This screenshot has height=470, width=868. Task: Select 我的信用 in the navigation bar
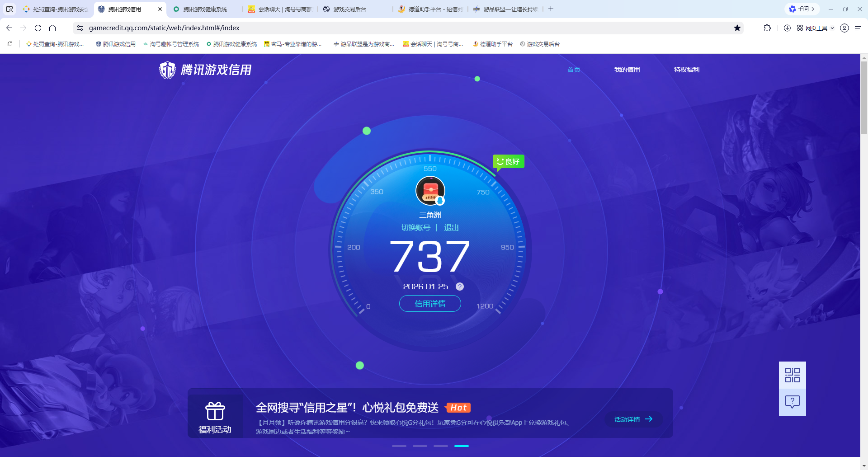[627, 70]
